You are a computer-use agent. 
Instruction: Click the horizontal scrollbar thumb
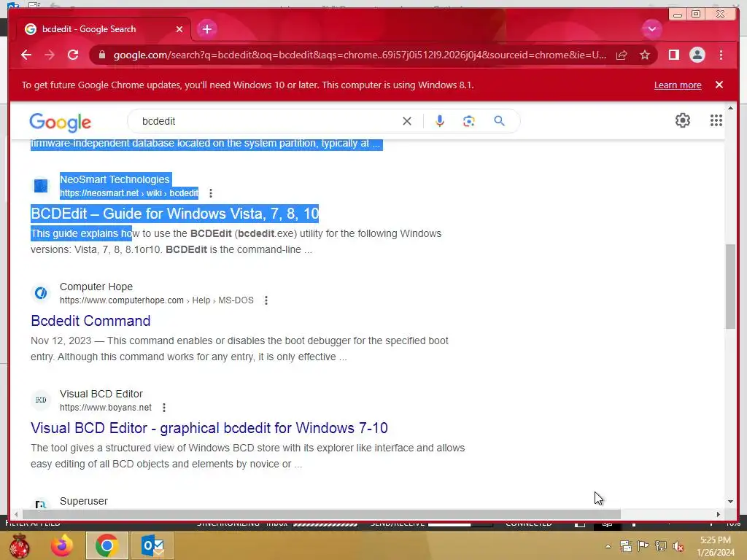322,514
